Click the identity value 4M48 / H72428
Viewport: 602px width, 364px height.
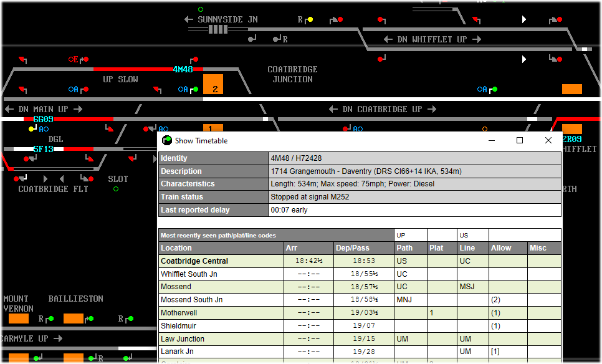pos(414,158)
